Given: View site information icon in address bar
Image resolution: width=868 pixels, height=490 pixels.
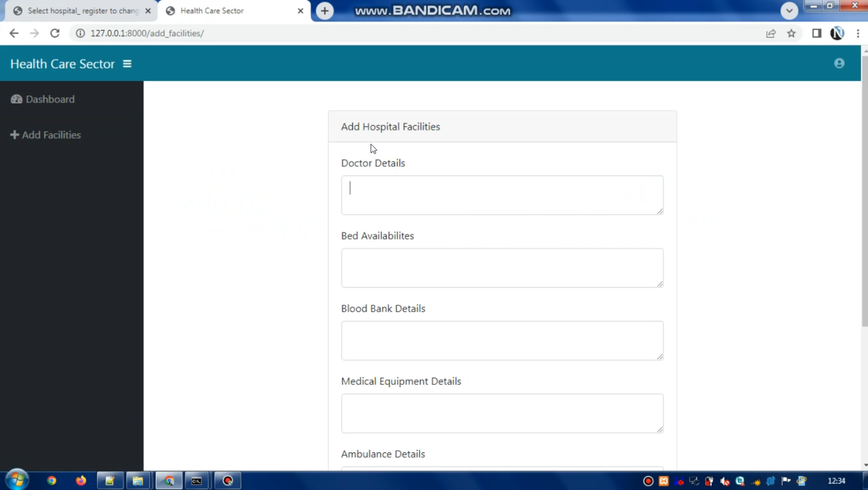Looking at the screenshot, I should (80, 33).
